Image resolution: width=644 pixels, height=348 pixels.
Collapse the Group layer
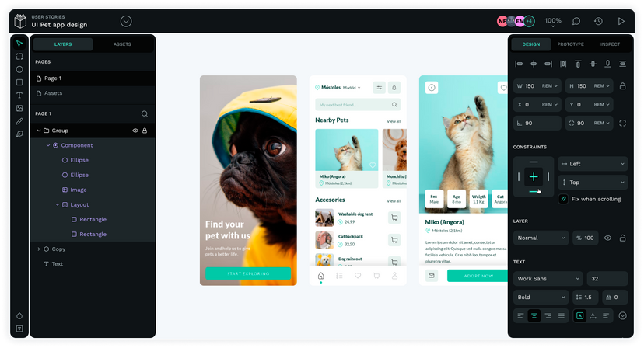[x=39, y=130]
